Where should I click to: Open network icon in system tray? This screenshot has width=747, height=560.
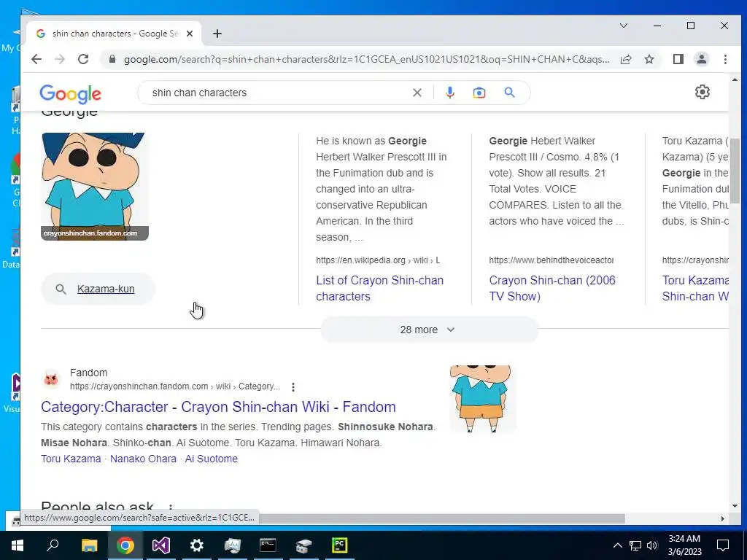[635, 545]
